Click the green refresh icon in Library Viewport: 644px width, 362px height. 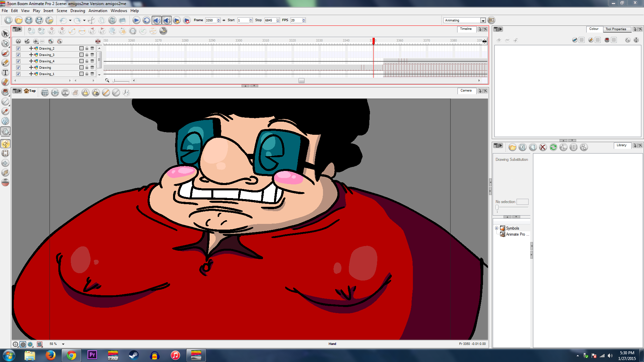[x=553, y=147]
